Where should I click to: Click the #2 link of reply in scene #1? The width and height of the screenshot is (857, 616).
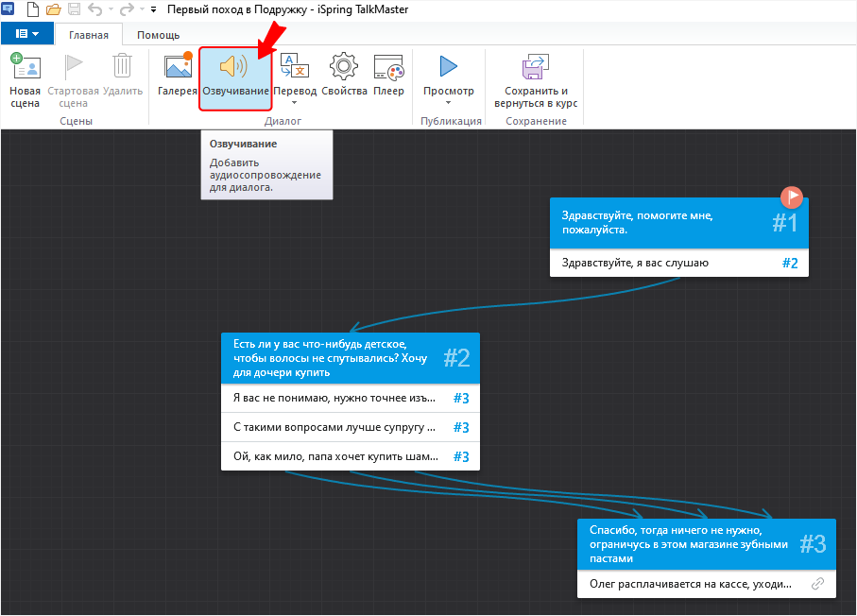click(790, 264)
